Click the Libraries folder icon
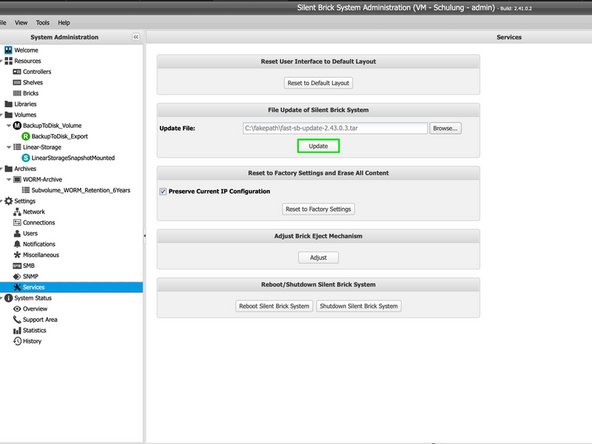The image size is (592, 444). pyautogui.click(x=8, y=104)
